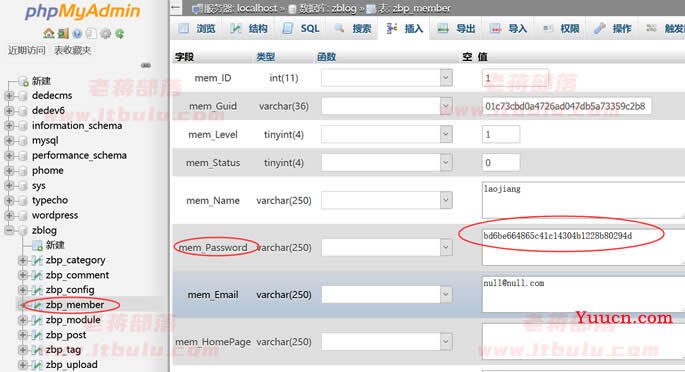
Task: Open the 导出 (Export) tab
Action: (457, 28)
